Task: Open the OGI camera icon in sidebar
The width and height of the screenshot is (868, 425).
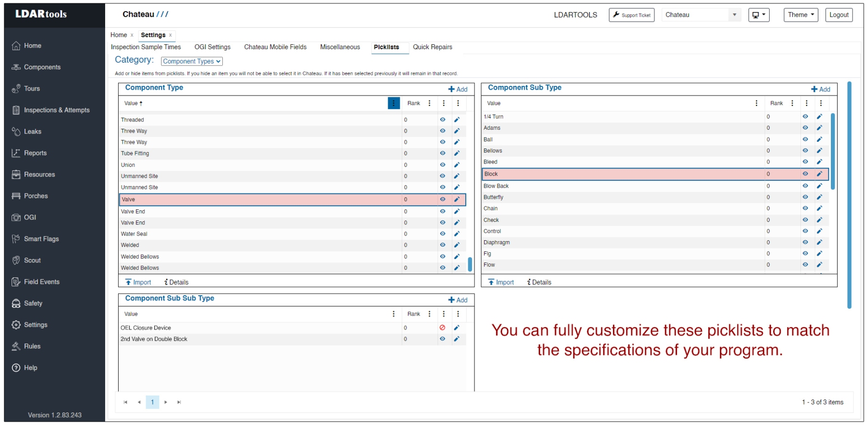Action: click(x=16, y=218)
